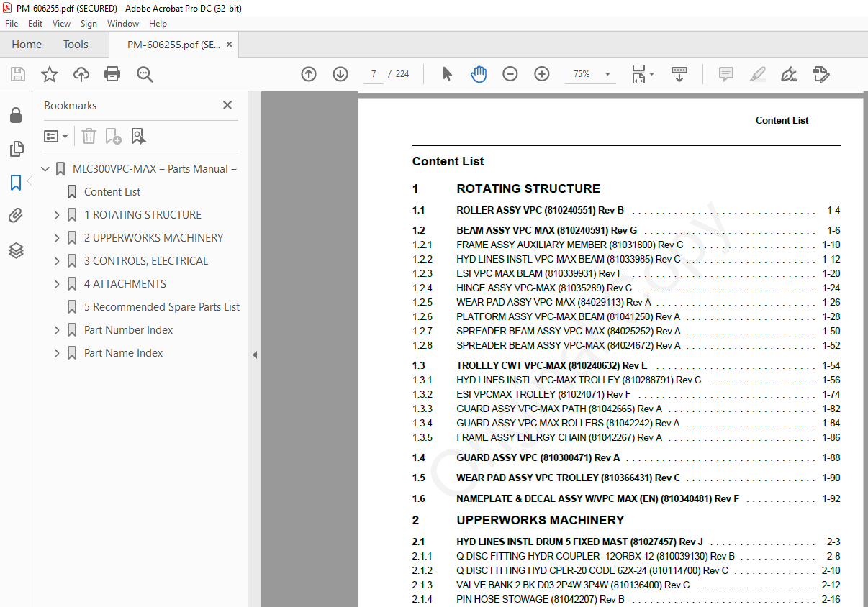Collapse navigation pane with the arrow handle
This screenshot has width=868, height=607.
click(x=254, y=355)
